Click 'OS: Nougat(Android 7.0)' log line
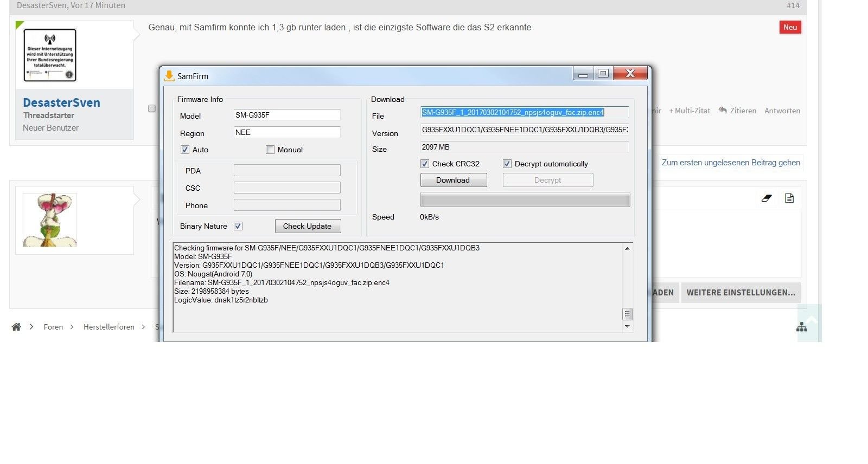The height and width of the screenshot is (464, 868). 213,274
